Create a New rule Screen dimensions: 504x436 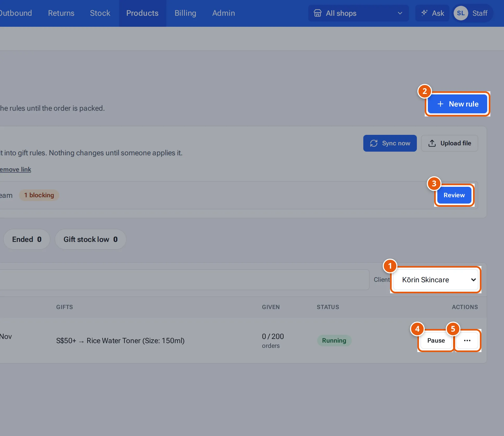pos(458,104)
